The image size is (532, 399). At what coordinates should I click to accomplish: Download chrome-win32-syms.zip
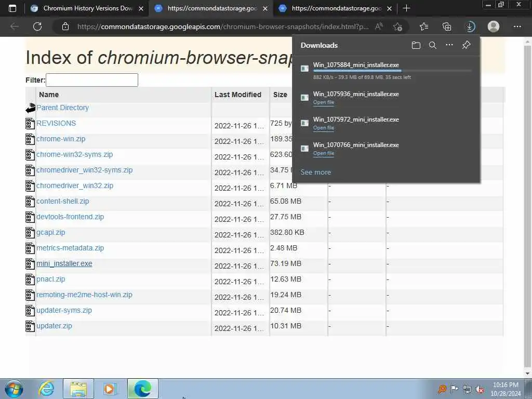click(x=75, y=154)
